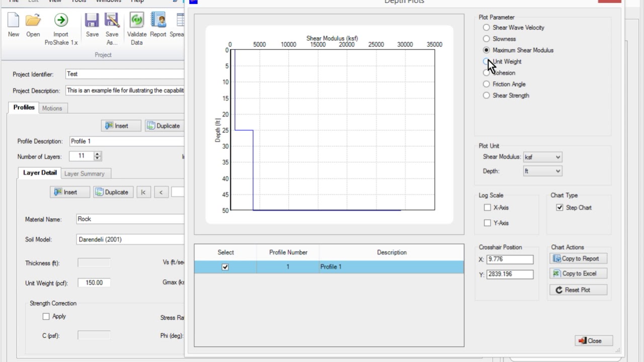Open the Depth unit dropdown
The image size is (644, 362).
click(542, 171)
